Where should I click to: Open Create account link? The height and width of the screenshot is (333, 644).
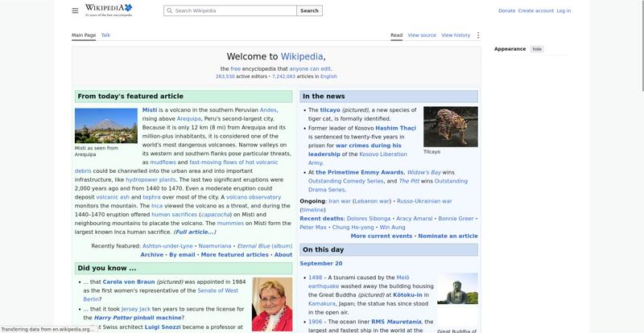(x=535, y=10)
